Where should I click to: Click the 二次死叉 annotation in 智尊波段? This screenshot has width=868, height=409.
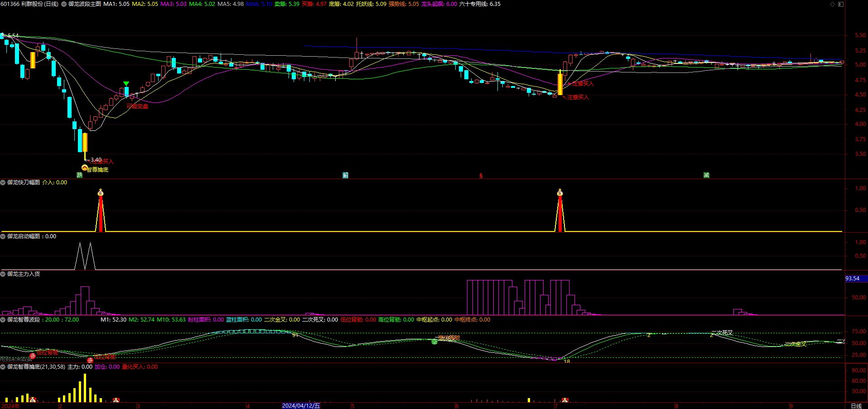722,333
